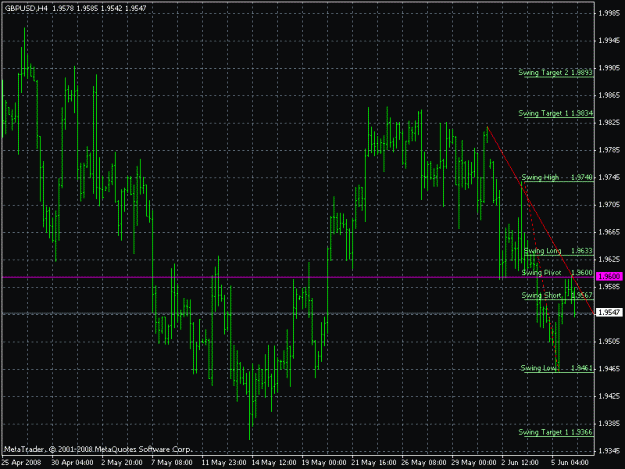This screenshot has width=625, height=469.
Task: Click the 7 May 08:00 time label
Action: coord(172,463)
